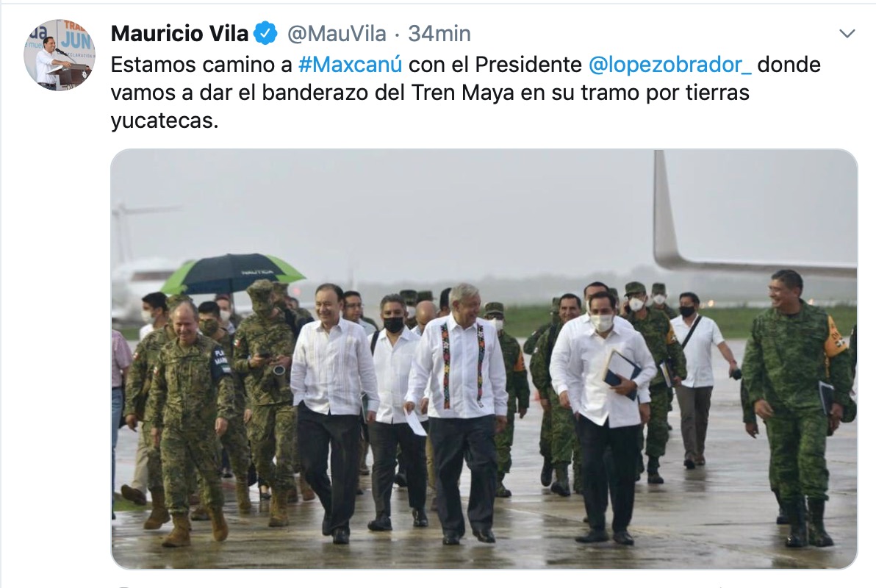
Task: Open the Mauricio Vila display name link
Action: pyautogui.click(x=179, y=34)
